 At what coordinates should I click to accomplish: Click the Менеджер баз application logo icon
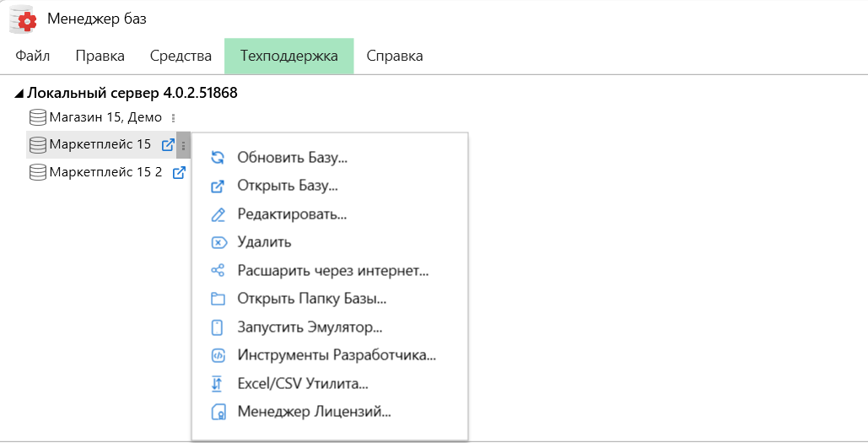(23, 19)
